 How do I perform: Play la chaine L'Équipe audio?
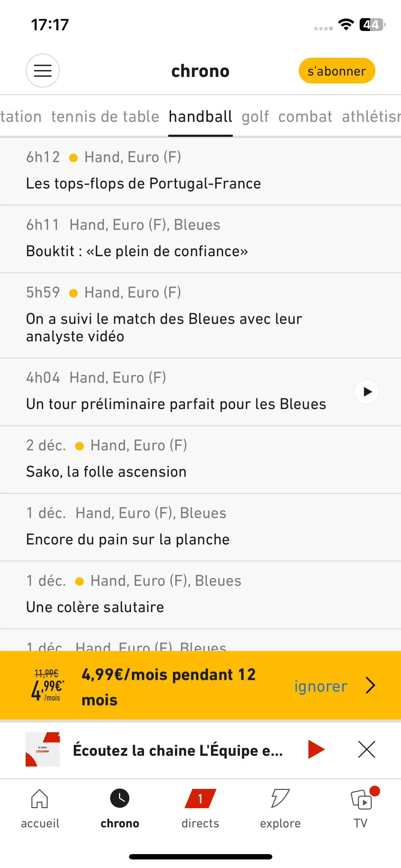[316, 749]
